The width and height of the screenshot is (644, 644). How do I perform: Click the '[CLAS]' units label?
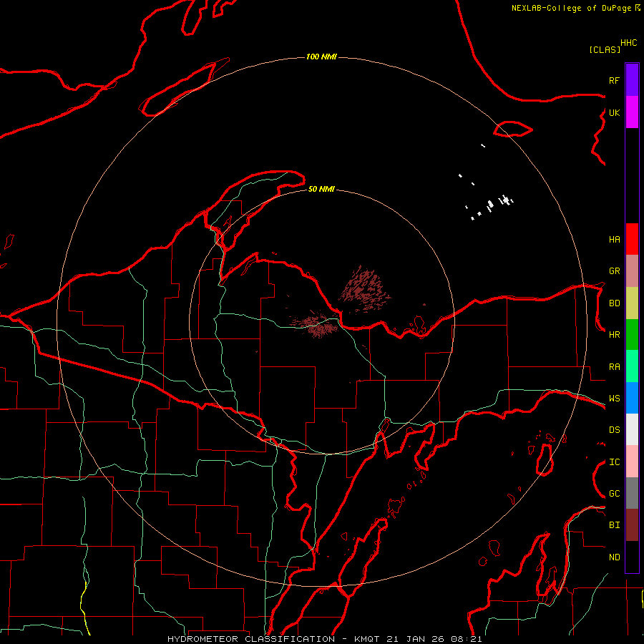(605, 49)
